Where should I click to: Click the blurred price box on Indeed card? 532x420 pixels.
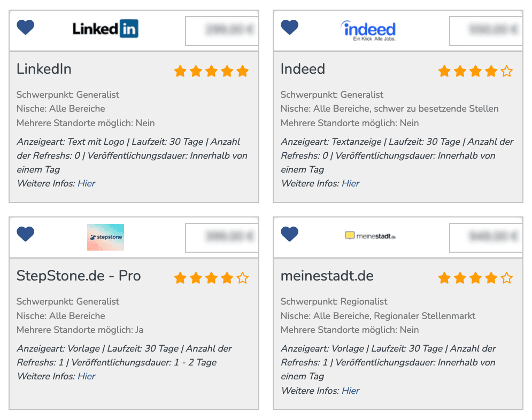485,31
